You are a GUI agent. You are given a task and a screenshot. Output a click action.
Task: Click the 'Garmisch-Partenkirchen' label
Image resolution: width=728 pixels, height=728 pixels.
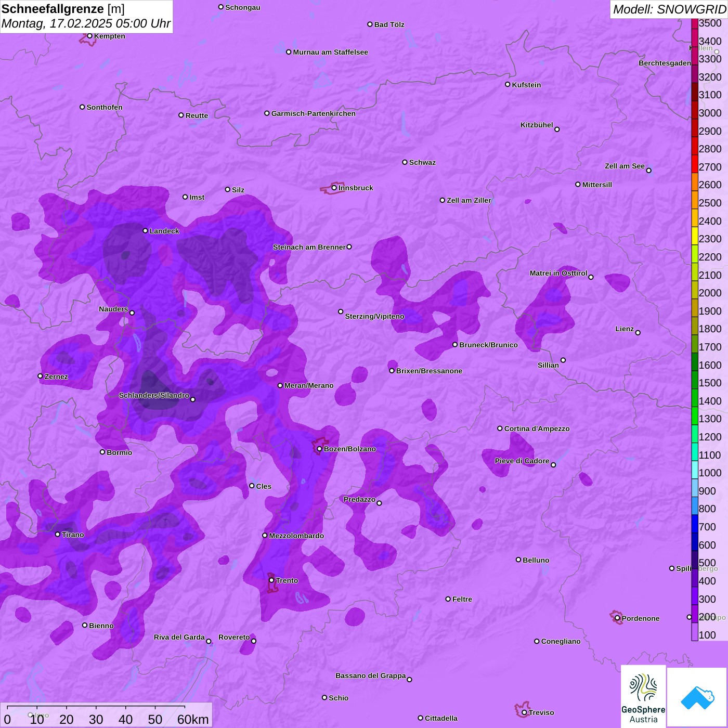pos(314,113)
